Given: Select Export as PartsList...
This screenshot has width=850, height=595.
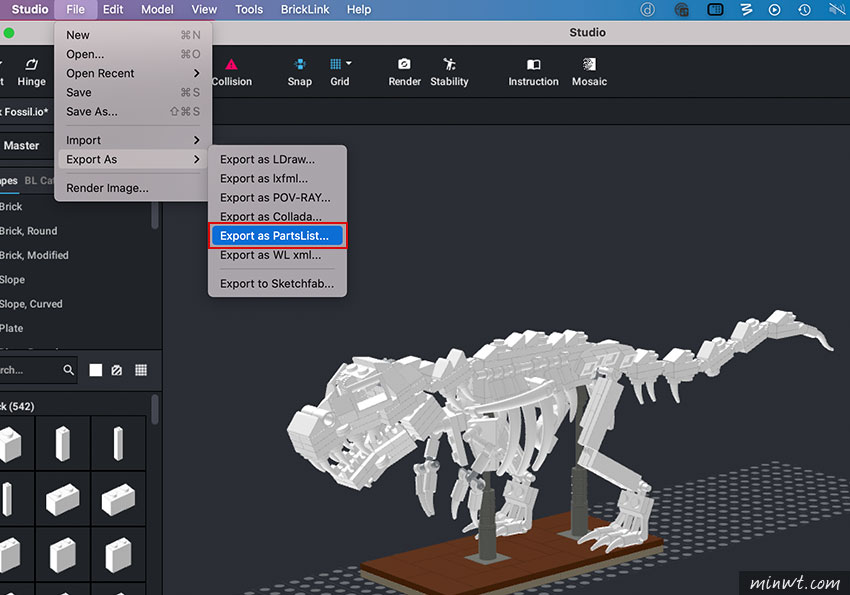Looking at the screenshot, I should coord(277,236).
